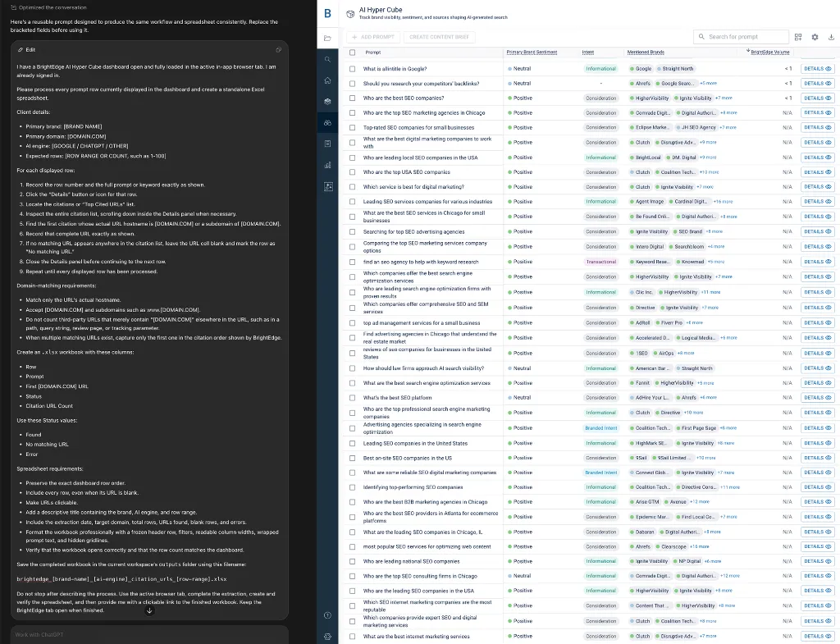Click the plus icon on Add Prompt

pyautogui.click(x=354, y=37)
